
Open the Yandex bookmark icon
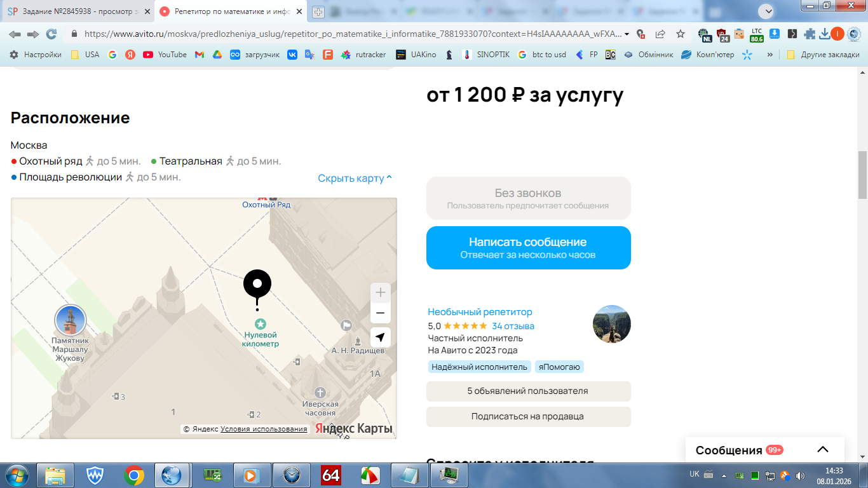pos(130,55)
